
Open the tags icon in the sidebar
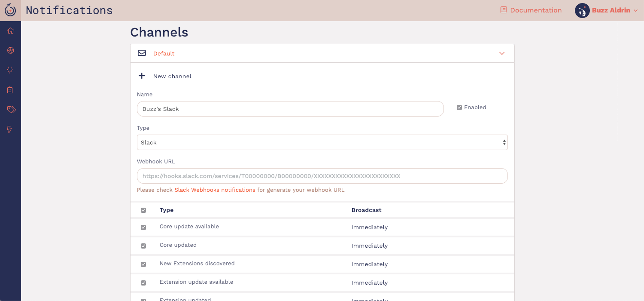11,110
